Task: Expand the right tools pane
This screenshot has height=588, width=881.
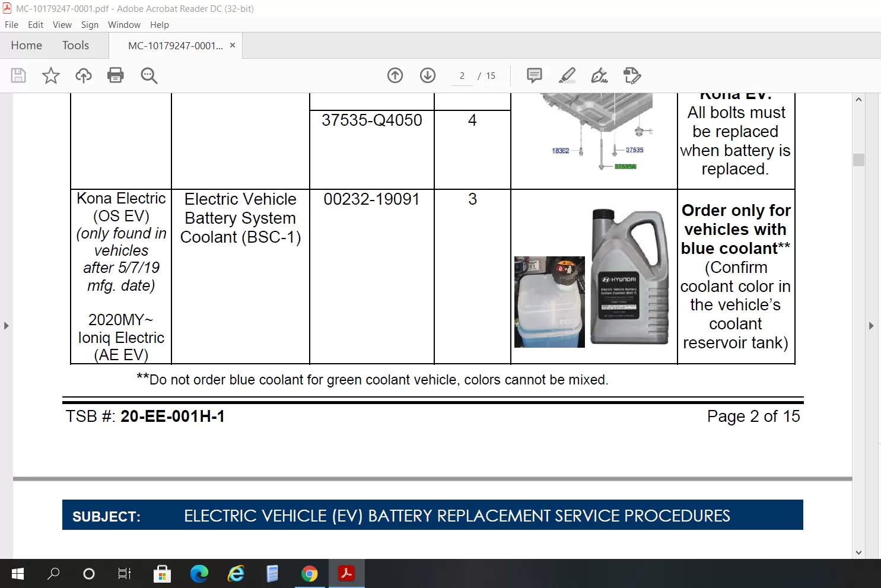Action: point(871,326)
